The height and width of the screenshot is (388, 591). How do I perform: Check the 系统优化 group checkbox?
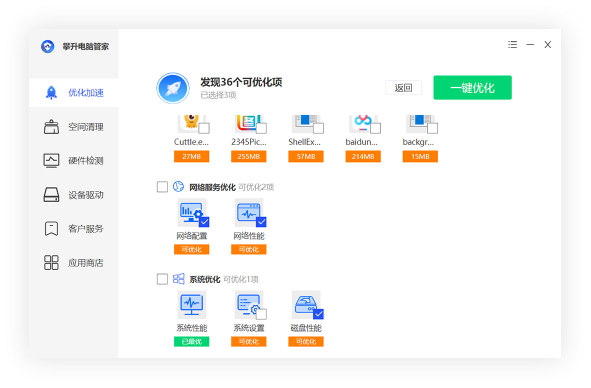pos(162,279)
